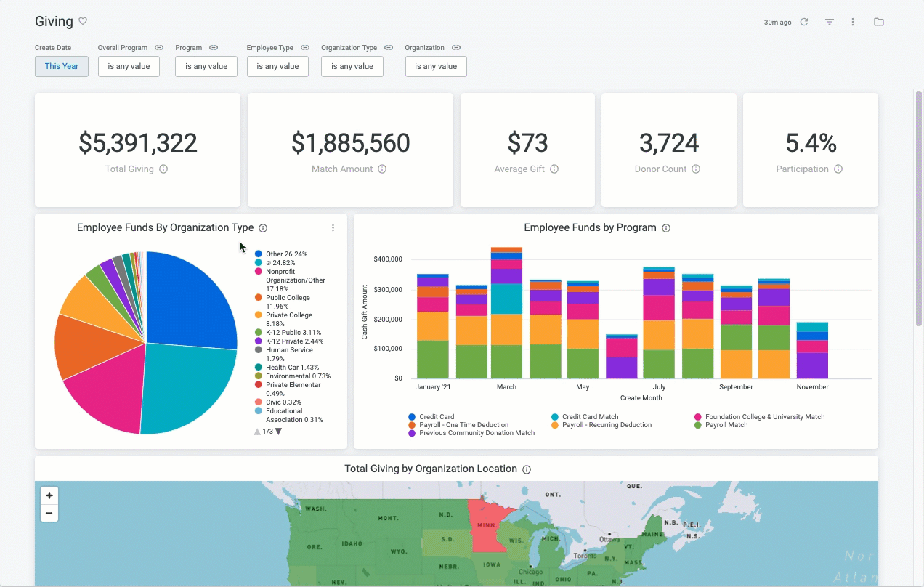Click the 'Civic 0.32%' legend entry
This screenshot has height=587, width=924.
277,402
